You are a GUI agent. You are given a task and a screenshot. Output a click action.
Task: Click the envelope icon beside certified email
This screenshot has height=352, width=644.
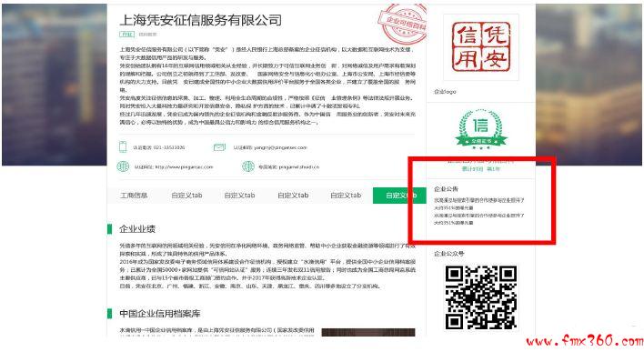[219, 147]
